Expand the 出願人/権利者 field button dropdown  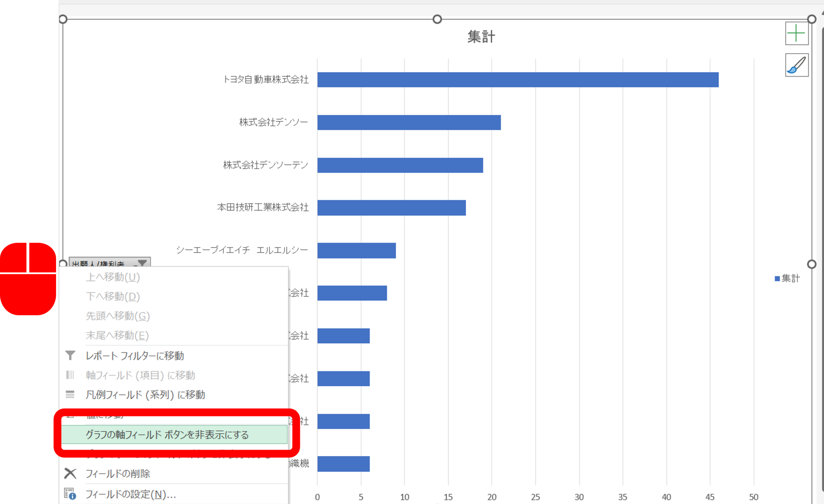pyautogui.click(x=142, y=263)
